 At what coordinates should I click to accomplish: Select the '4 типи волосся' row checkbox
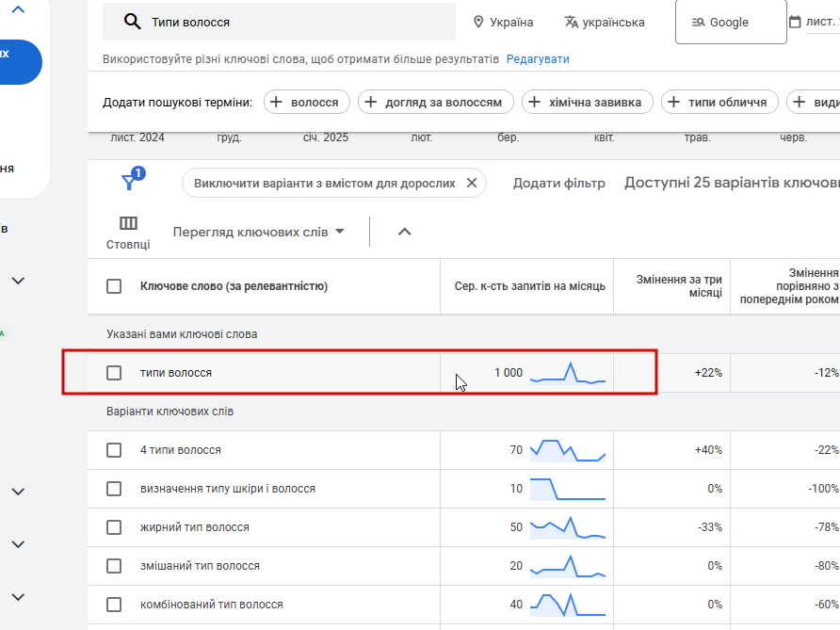coord(114,450)
